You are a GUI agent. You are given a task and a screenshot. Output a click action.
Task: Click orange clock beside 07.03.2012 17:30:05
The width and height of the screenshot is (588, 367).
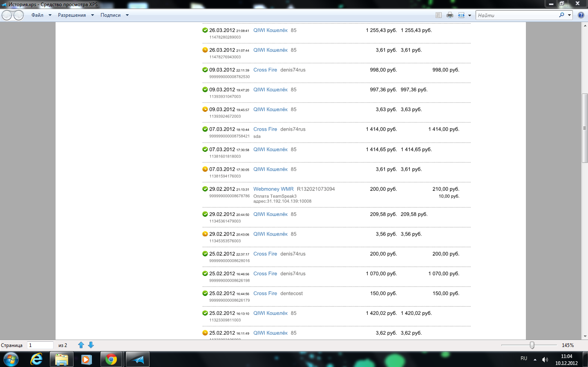[205, 169]
